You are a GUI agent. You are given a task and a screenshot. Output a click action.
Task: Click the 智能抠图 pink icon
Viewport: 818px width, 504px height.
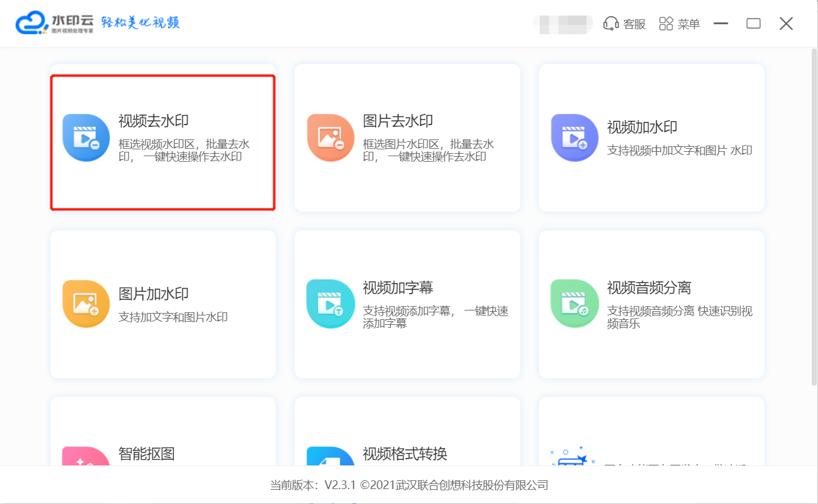86,456
